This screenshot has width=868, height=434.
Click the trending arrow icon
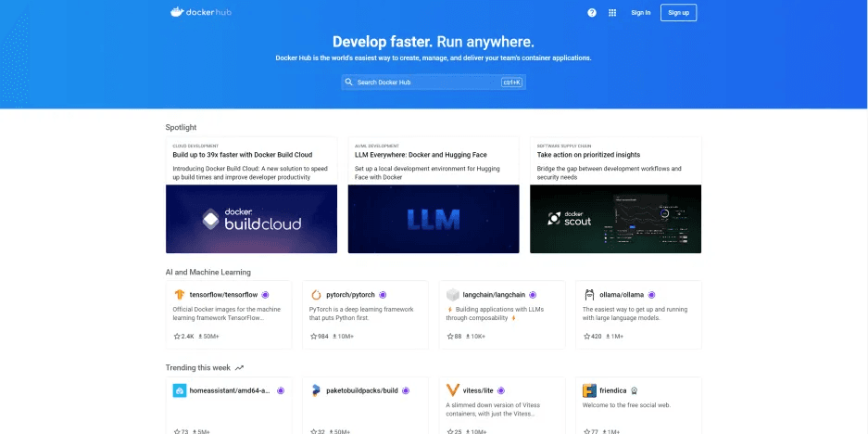coord(239,368)
